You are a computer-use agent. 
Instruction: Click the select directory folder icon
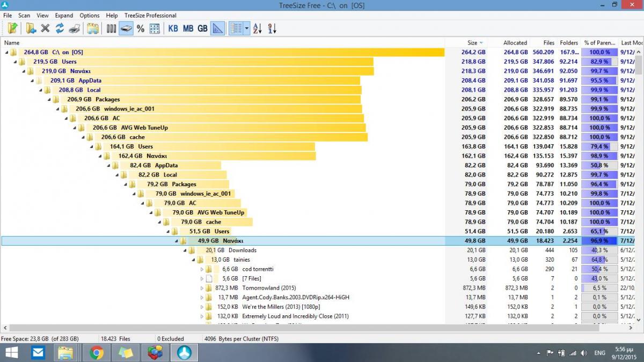coord(12,28)
